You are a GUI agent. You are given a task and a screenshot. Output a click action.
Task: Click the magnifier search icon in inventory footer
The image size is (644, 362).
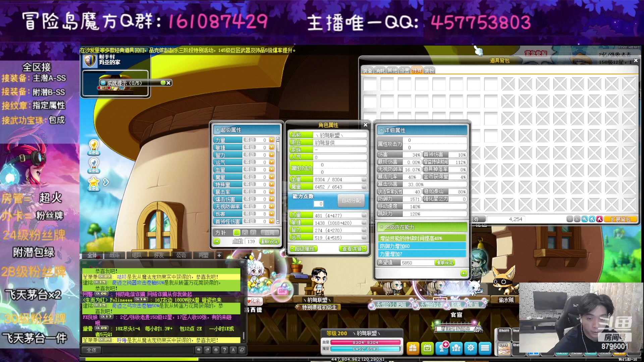point(585,219)
